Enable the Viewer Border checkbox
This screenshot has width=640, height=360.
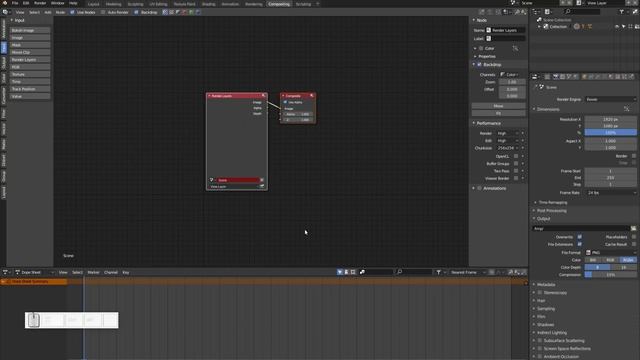[516, 178]
